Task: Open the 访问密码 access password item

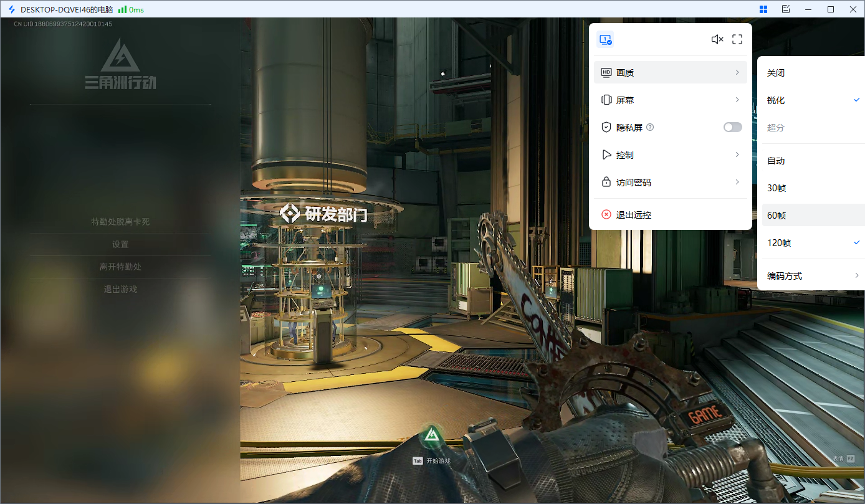Action: (670, 183)
